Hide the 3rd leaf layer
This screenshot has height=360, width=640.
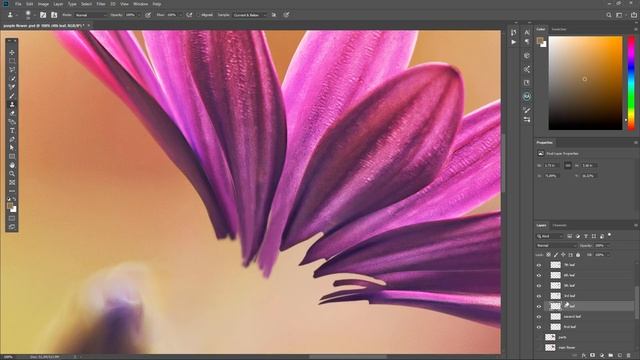(x=539, y=296)
